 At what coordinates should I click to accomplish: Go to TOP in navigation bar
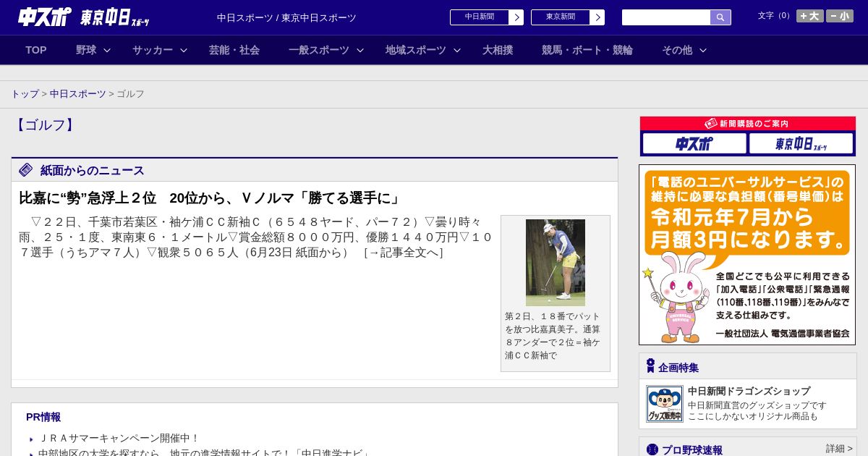tap(36, 50)
